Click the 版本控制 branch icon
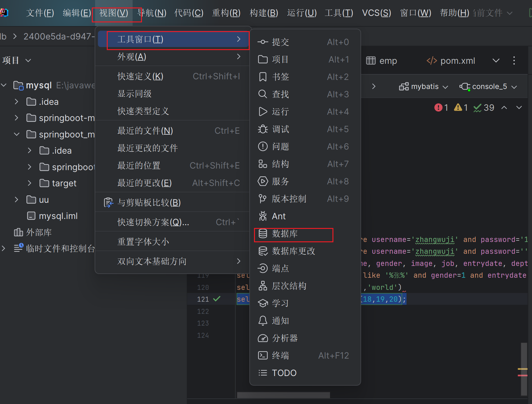 pyautogui.click(x=263, y=199)
